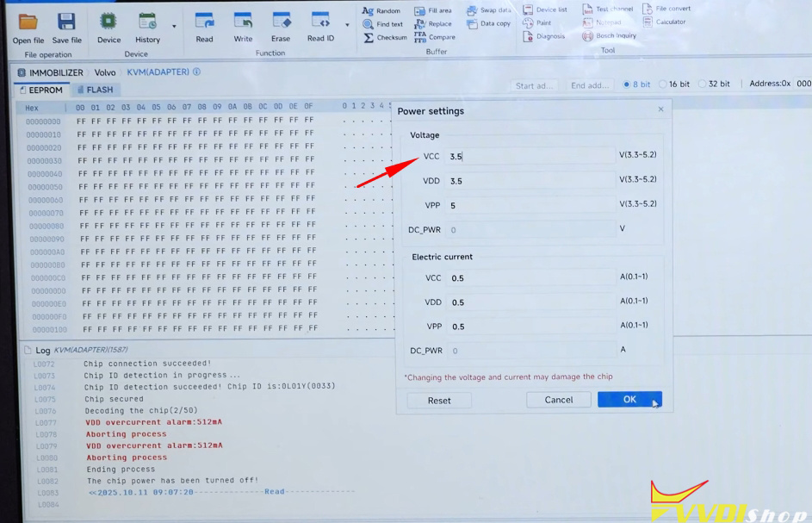Open the Bosch inquiry tool
The width and height of the screenshot is (812, 523).
point(609,36)
